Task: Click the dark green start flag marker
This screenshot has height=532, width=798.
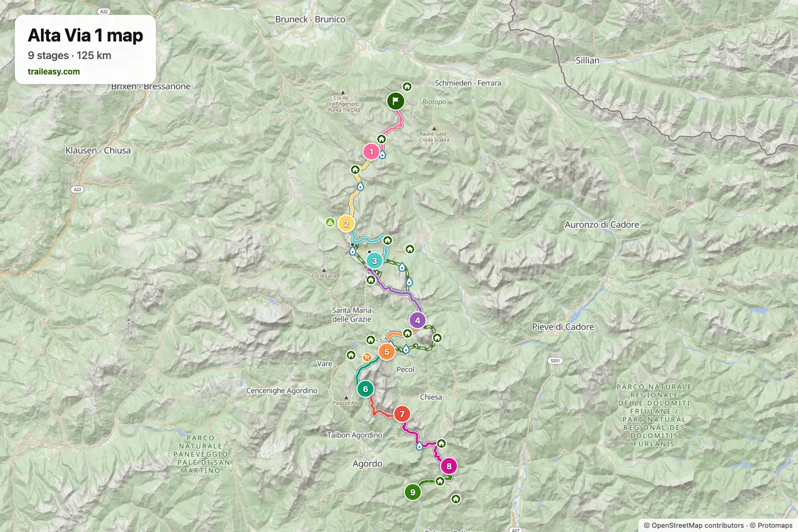Action: point(395,101)
